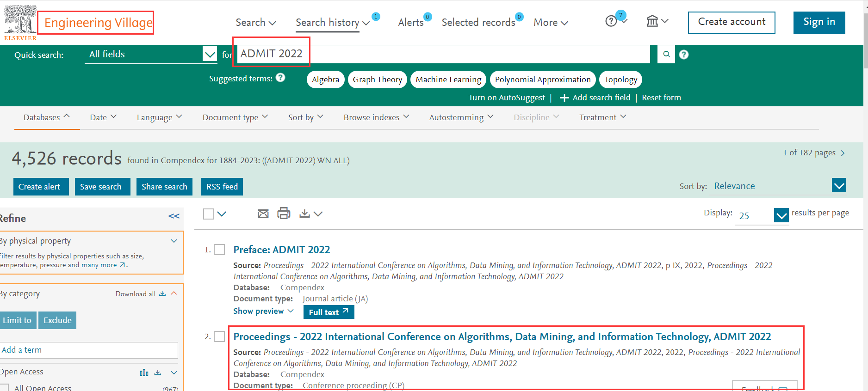Open the Open Access bar chart icon
The height and width of the screenshot is (391, 868).
144,373
